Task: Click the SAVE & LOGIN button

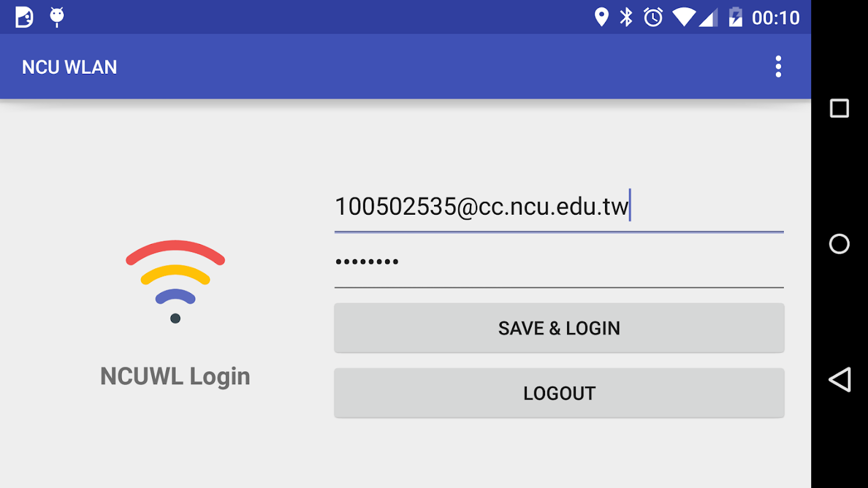Action: click(559, 328)
